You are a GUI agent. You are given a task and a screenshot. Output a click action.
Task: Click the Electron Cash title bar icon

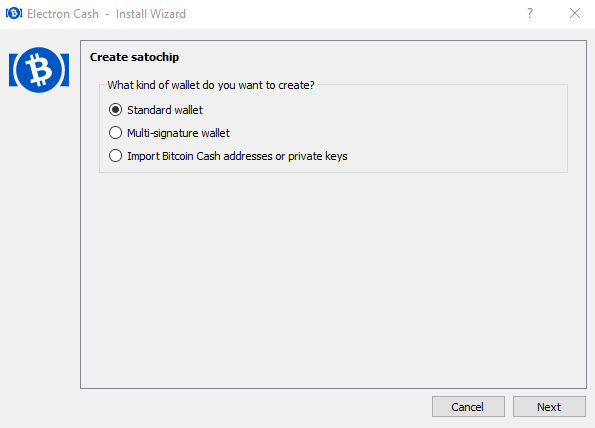[14, 13]
